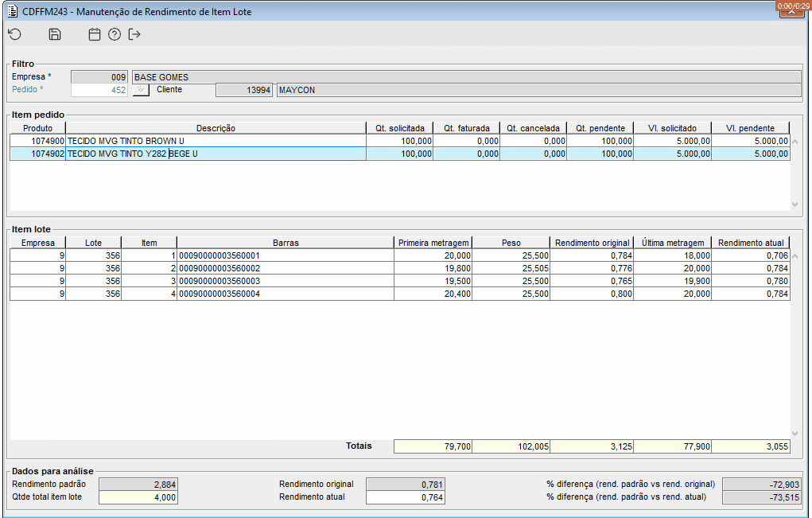Click the total Última metragem 77,900
Viewport: 812px width, 518px height.
[673, 446]
